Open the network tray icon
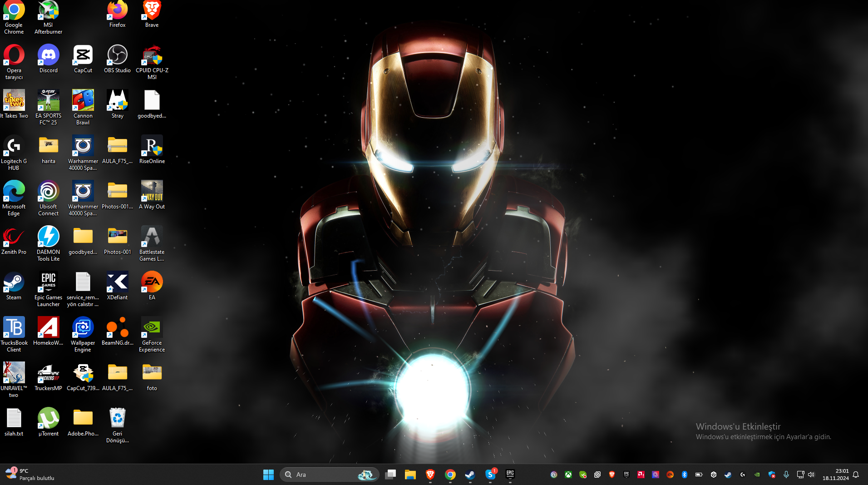Viewport: 868px width, 485px height. 800,475
